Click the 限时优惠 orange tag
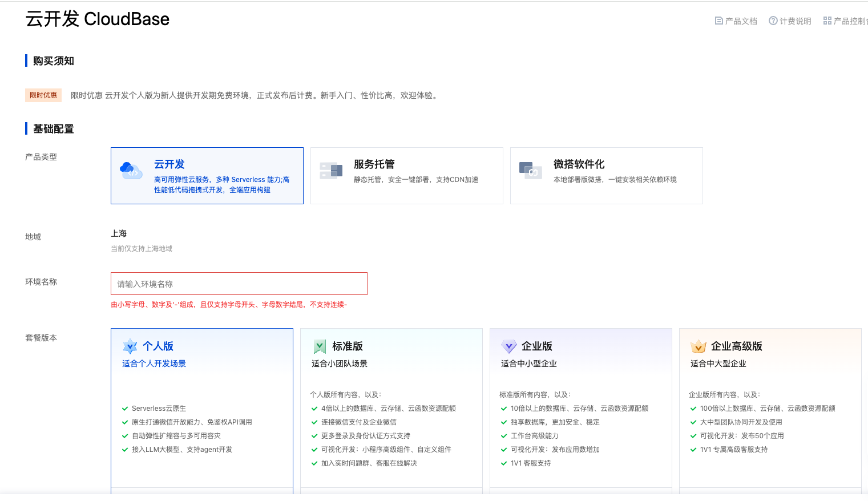The height and width of the screenshot is (501, 868). point(43,95)
